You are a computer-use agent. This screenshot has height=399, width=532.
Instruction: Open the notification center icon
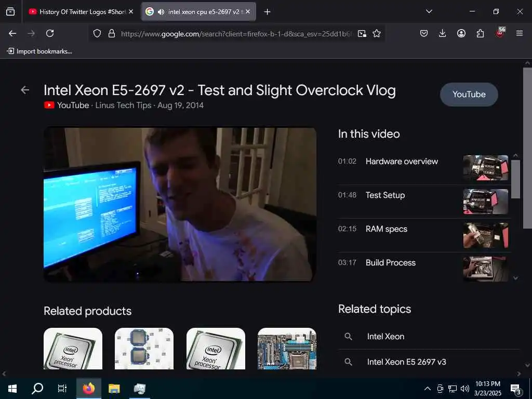pyautogui.click(x=516, y=389)
